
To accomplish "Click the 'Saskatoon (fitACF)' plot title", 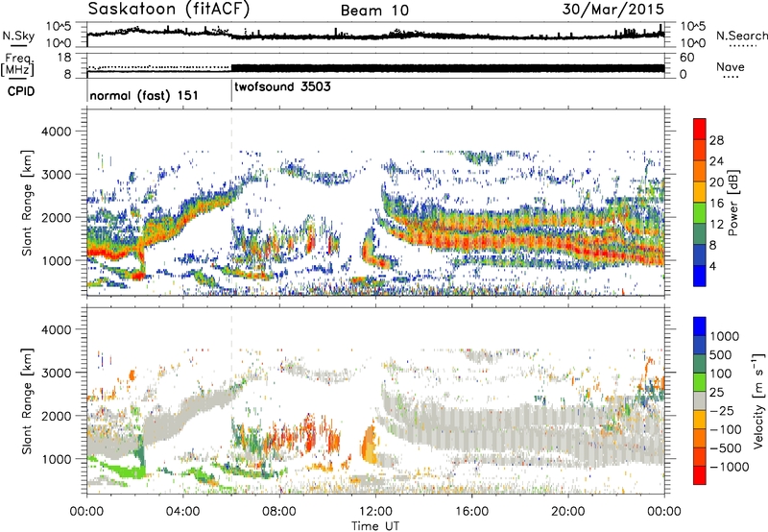I will click(x=169, y=10).
